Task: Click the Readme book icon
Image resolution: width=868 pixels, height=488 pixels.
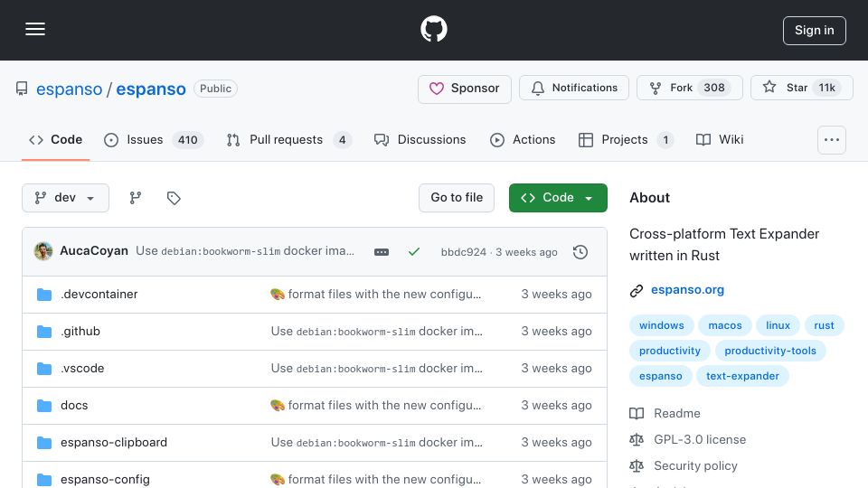Action: 637,414
